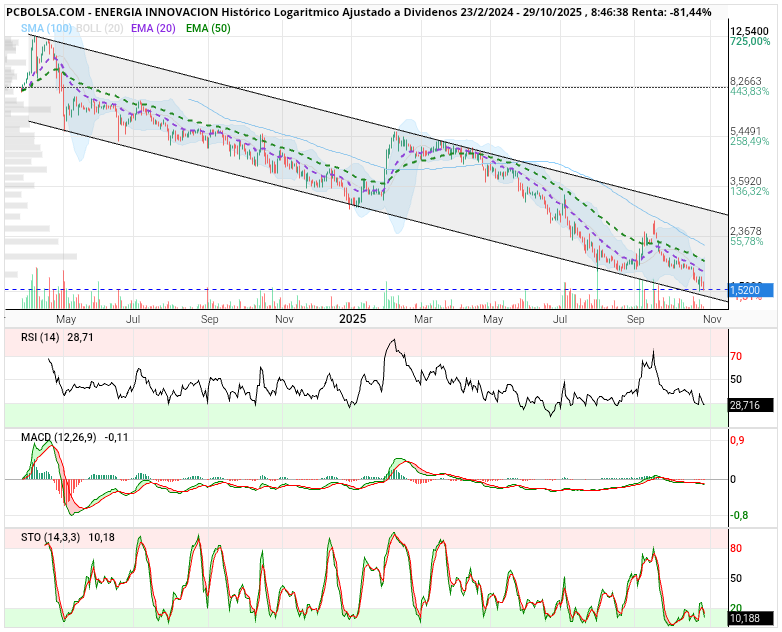Click the RSI 70 overbought level label
The width and height of the screenshot is (782, 632).
[736, 356]
